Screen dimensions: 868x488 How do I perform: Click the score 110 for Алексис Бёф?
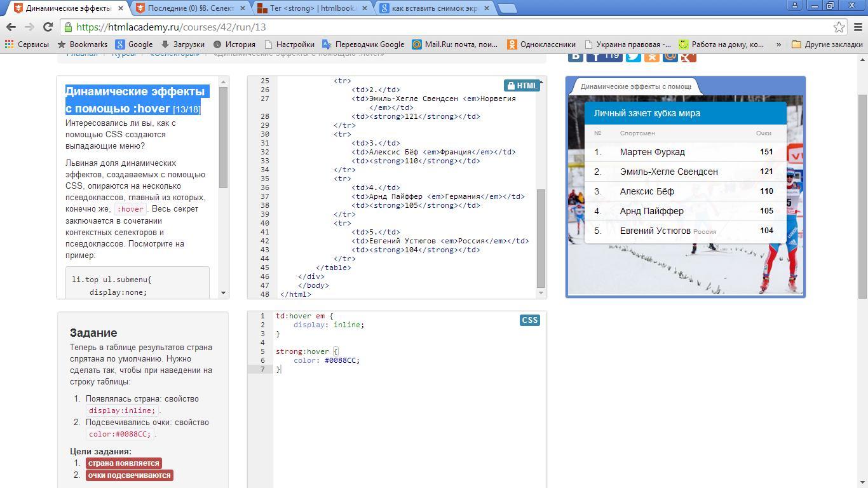(766, 191)
